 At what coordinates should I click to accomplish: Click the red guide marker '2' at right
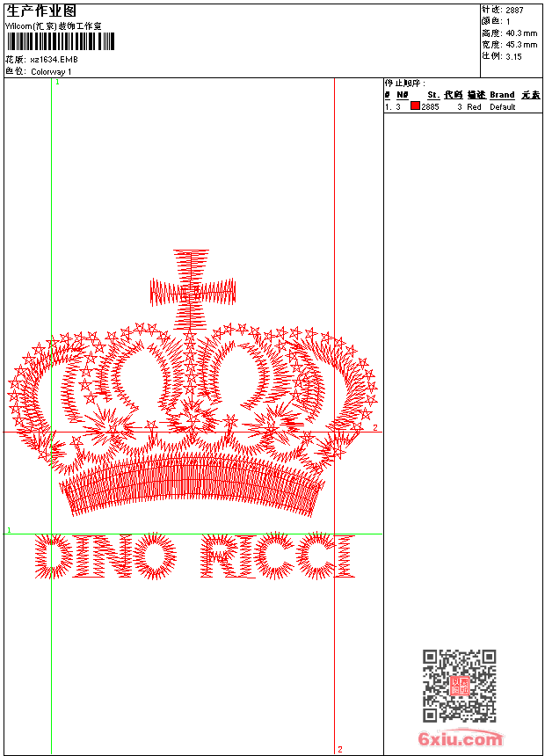[x=375, y=427]
